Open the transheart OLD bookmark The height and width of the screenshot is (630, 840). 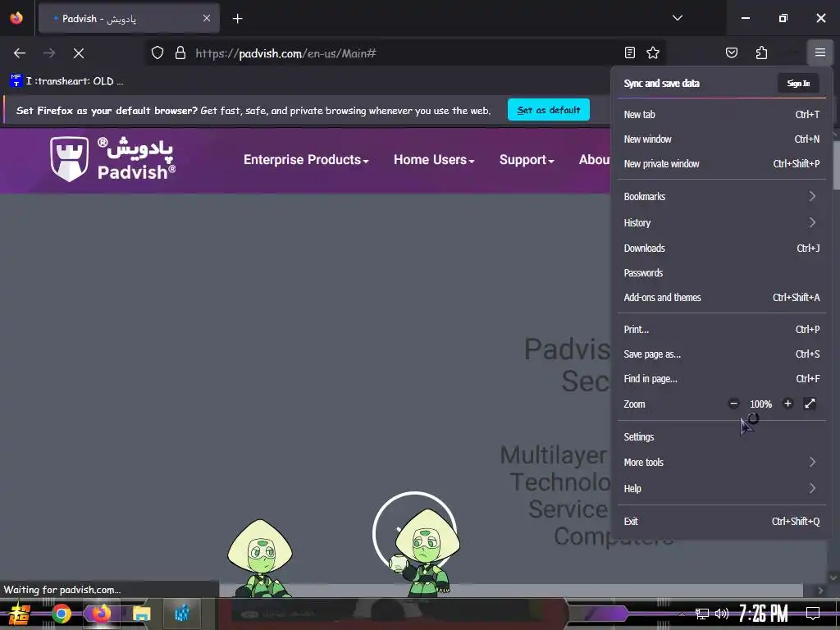click(x=67, y=81)
